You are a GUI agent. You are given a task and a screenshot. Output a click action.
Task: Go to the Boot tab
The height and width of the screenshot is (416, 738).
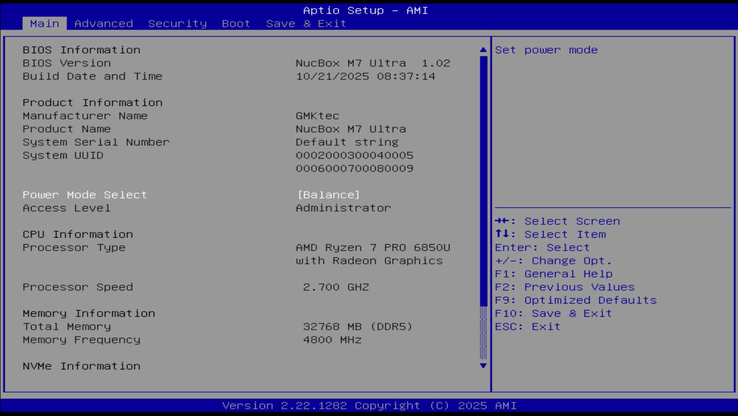tap(236, 23)
